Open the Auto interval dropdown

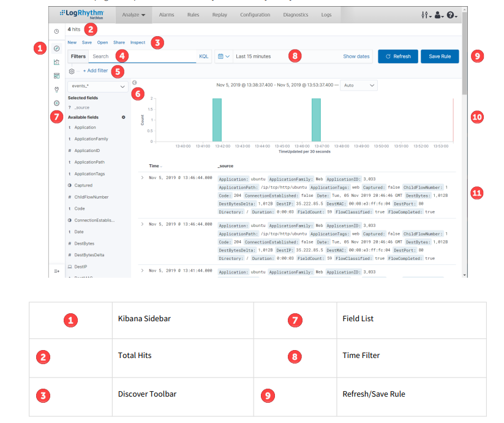(x=358, y=85)
